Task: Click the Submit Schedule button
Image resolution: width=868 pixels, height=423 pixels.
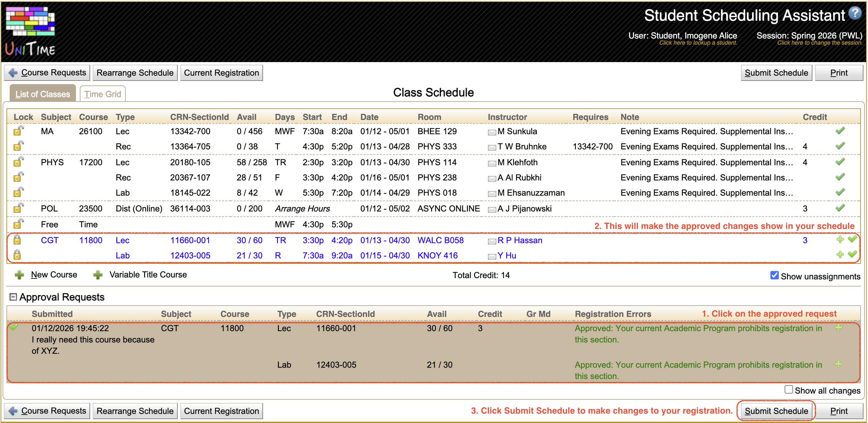Action: [x=776, y=72]
